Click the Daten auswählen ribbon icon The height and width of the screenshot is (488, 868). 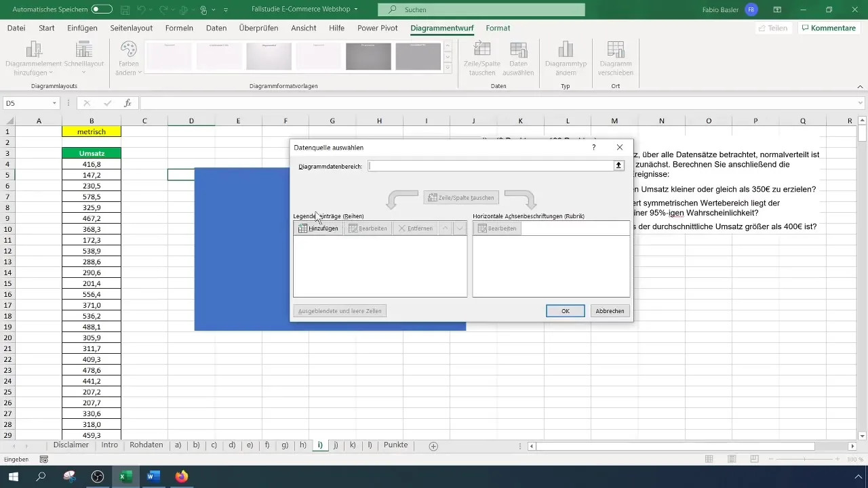pos(518,59)
